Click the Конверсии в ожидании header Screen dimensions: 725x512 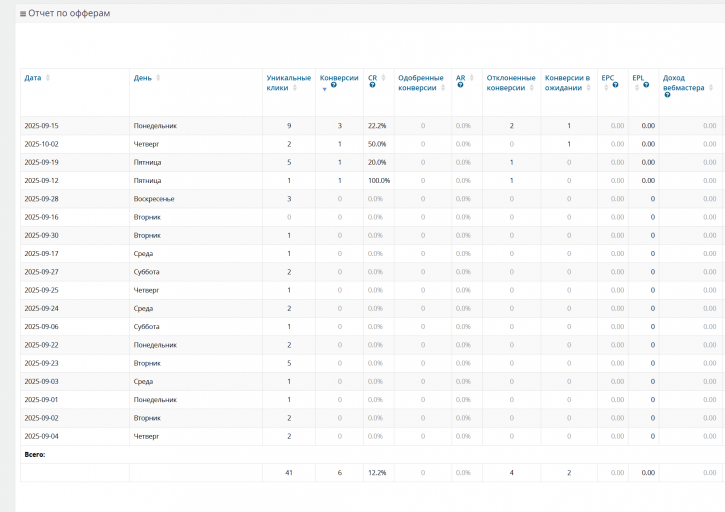567,83
